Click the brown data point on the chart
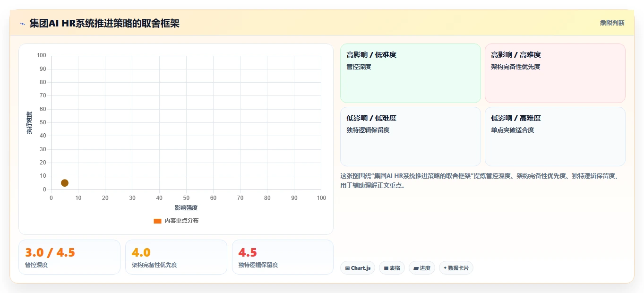Screen dimensions: 644x293 pyautogui.click(x=65, y=183)
